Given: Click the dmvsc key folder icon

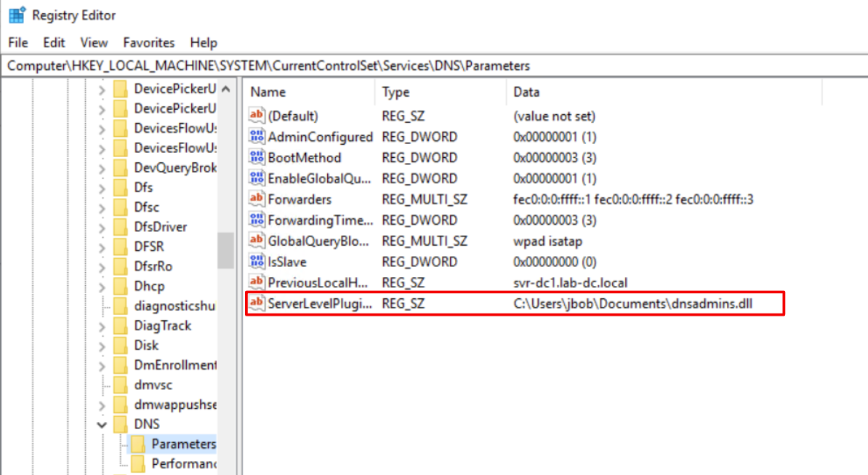Looking at the screenshot, I should [121, 385].
